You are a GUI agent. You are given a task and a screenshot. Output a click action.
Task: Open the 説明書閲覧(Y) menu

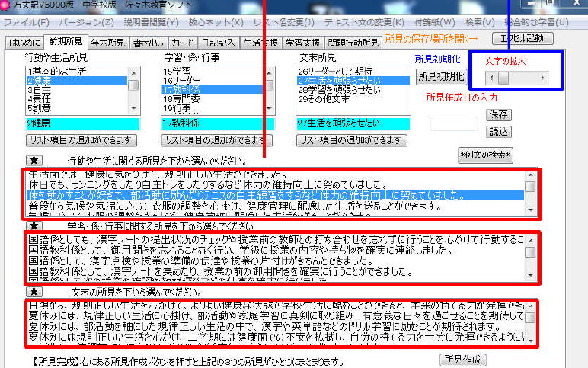151,23
